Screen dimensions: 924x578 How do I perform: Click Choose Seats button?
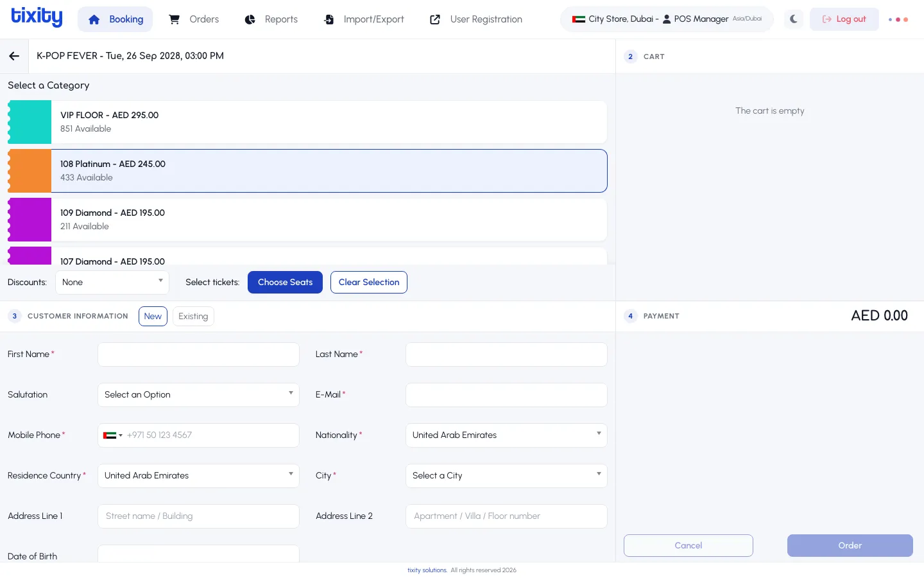(x=285, y=283)
